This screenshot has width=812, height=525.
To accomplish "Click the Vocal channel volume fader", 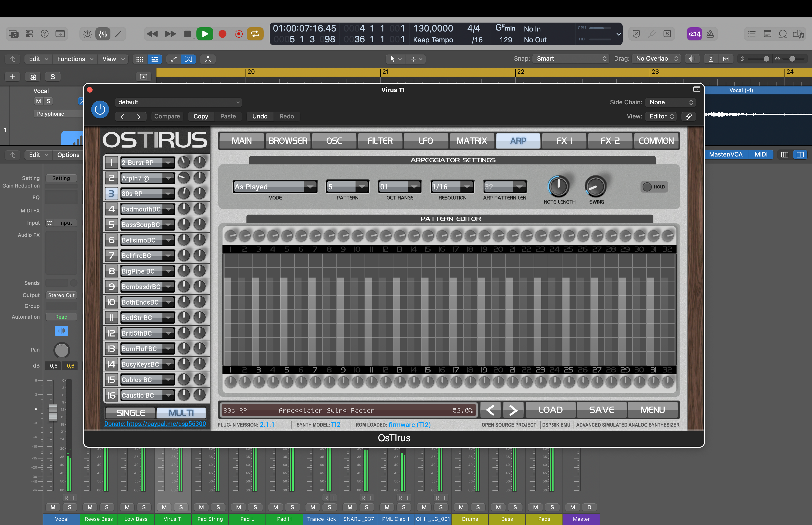I will point(53,412).
